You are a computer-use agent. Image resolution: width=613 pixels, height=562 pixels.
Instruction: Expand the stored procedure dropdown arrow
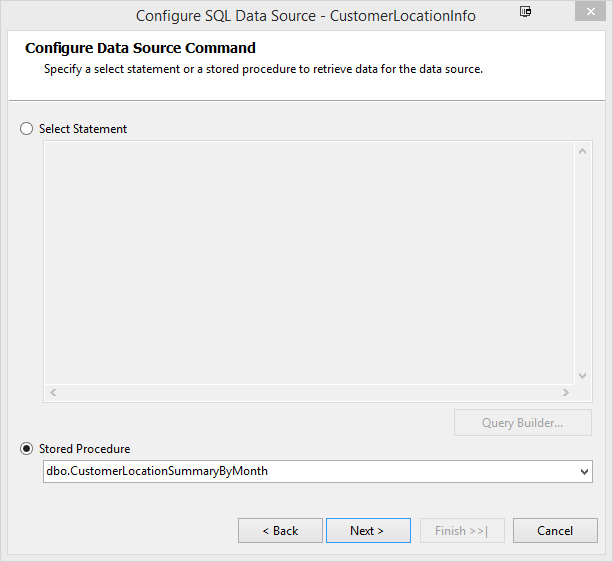coord(584,472)
